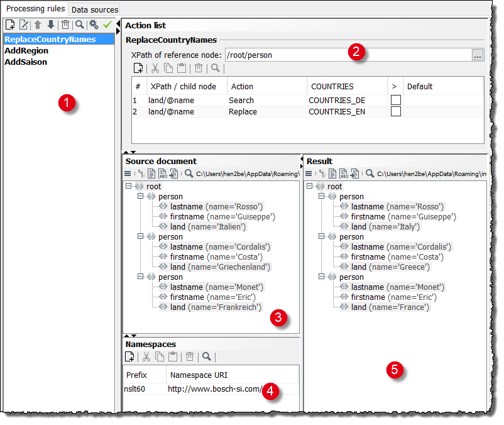Screen dimensions: 504x425
Task: Open the XPath browse button with ellipsis
Action: (x=478, y=55)
